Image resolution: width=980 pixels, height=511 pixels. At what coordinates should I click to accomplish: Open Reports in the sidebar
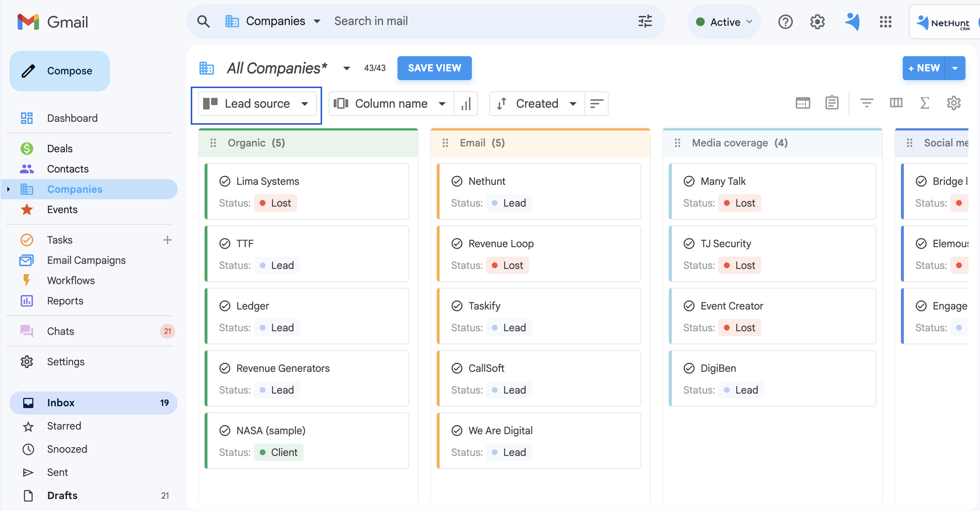click(65, 301)
